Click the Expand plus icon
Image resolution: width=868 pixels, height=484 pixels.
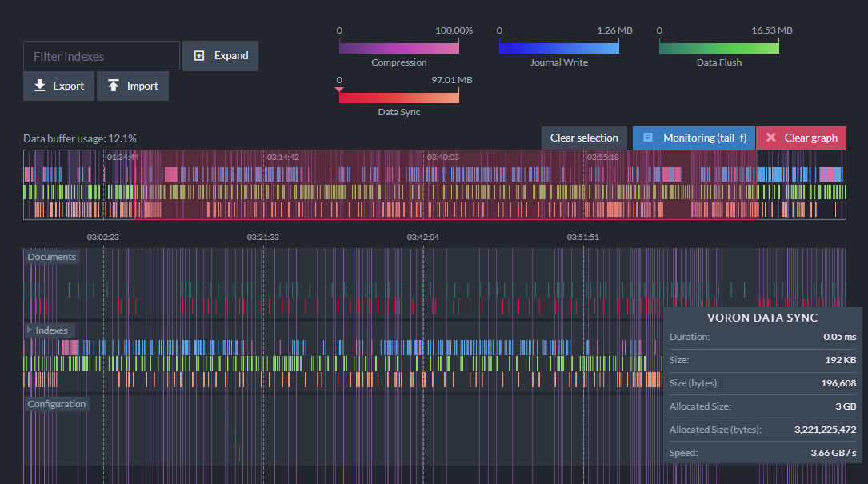coord(199,55)
